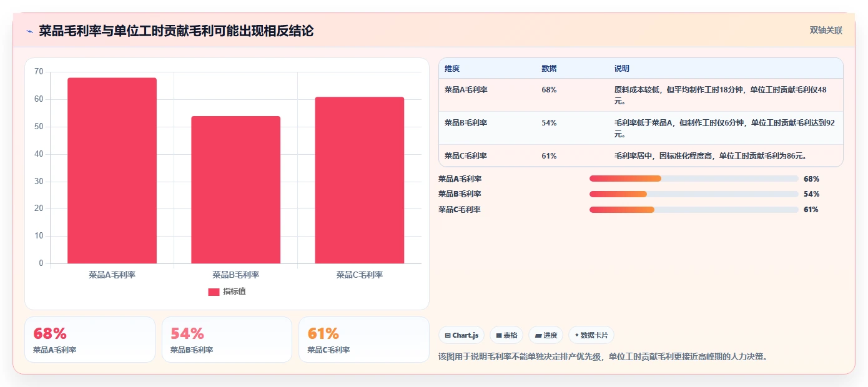The height and width of the screenshot is (387, 868).
Task: Click the 双轴关联 label in header
Action: [x=826, y=31]
